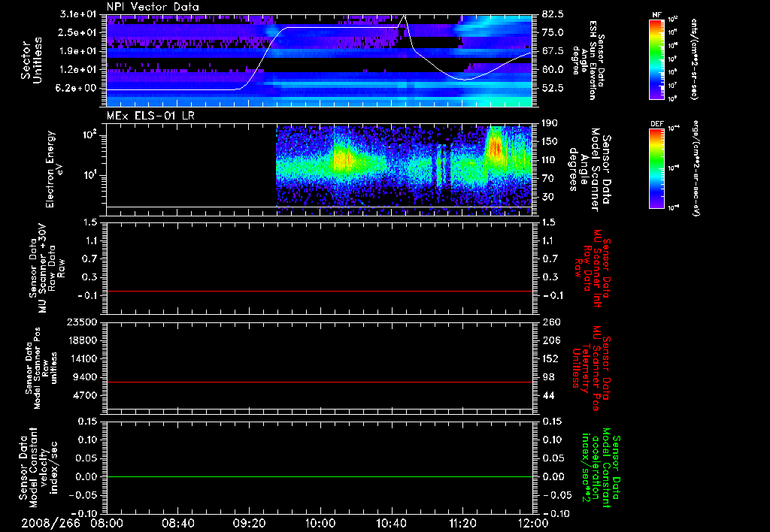Click the "09:20" time tick label
This screenshot has height=532, width=770.
tap(249, 523)
